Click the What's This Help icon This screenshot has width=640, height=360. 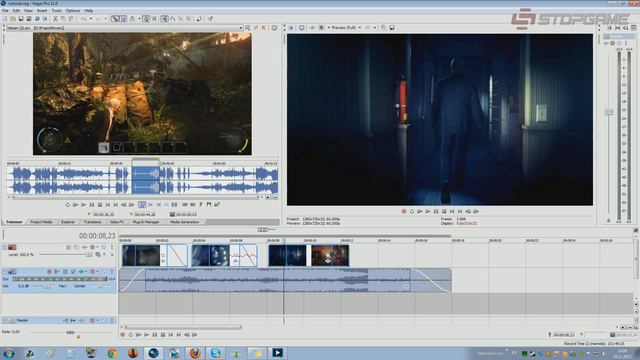[x=210, y=19]
